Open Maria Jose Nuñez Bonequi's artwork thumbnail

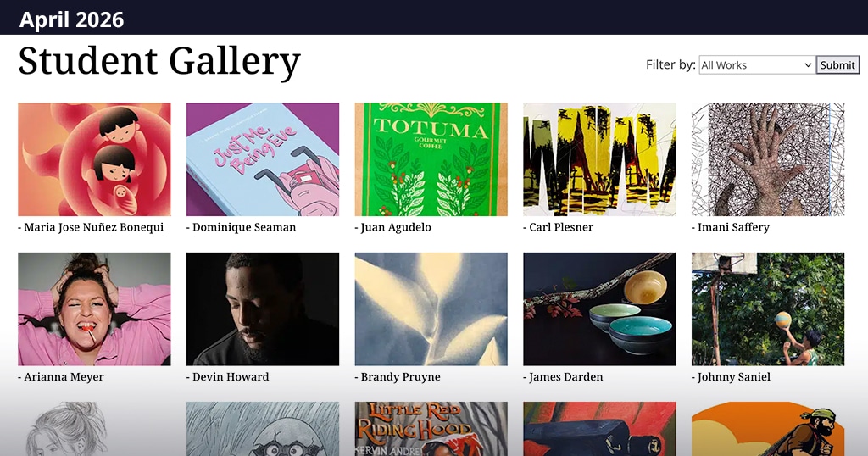[x=94, y=159]
